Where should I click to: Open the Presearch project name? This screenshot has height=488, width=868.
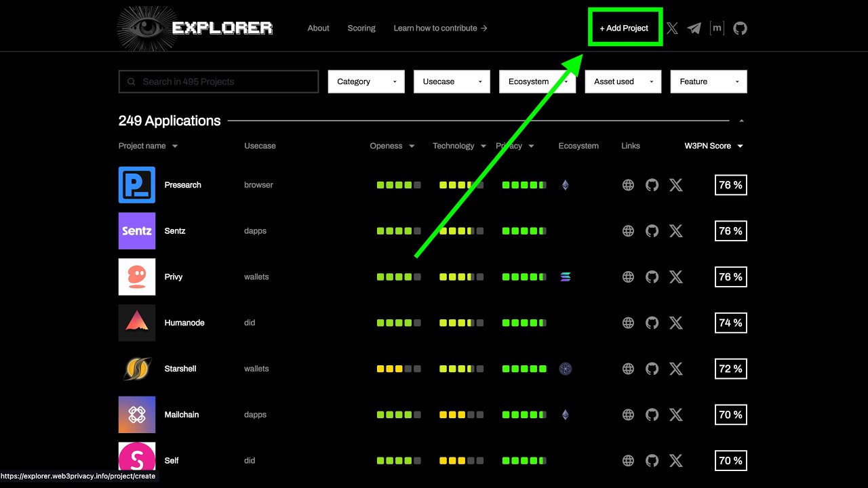click(182, 185)
